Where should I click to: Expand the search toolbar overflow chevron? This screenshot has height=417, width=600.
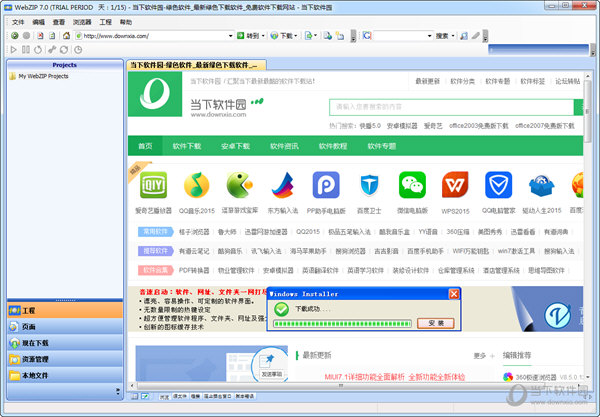pyautogui.click(x=485, y=36)
